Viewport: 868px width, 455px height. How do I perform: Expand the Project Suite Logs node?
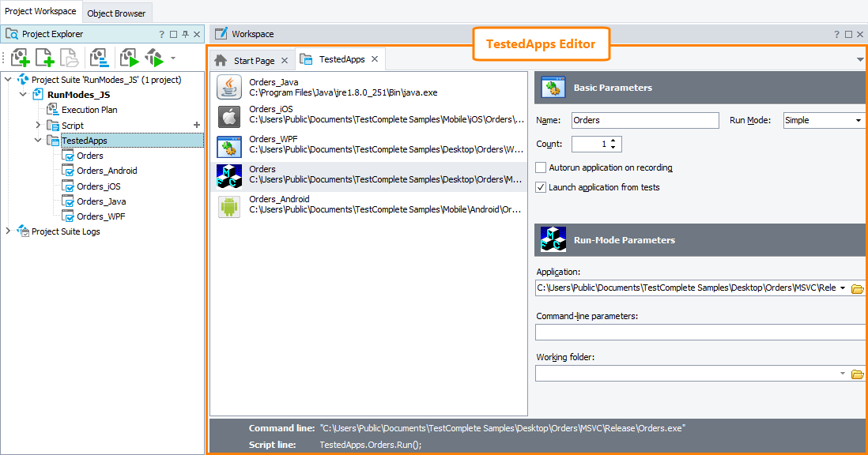[8, 231]
